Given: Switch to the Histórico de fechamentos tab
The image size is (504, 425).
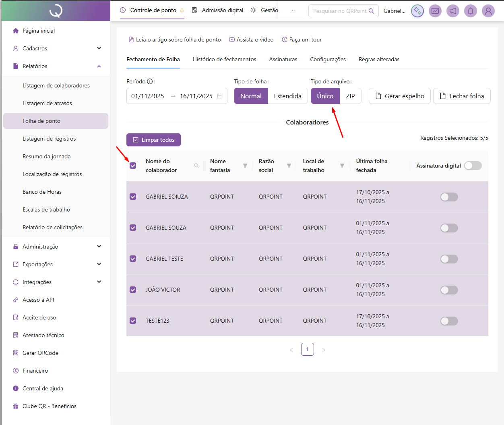Looking at the screenshot, I should (x=224, y=59).
